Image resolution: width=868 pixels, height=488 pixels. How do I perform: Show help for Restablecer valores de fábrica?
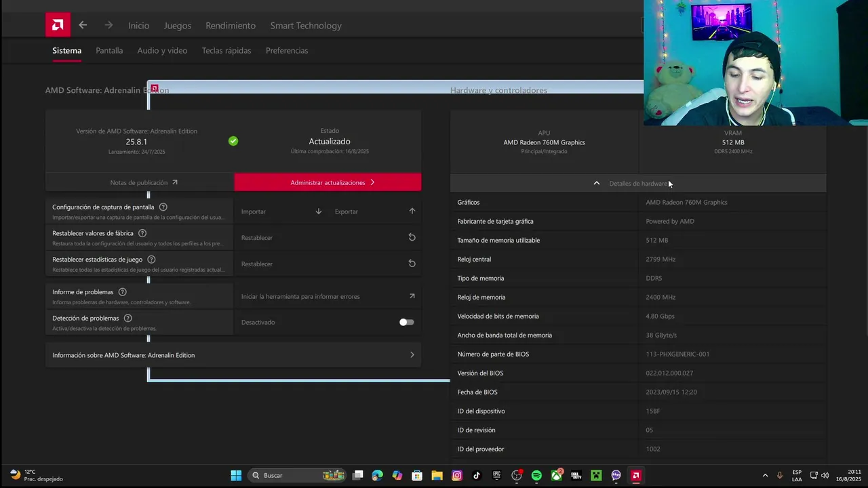coord(142,233)
